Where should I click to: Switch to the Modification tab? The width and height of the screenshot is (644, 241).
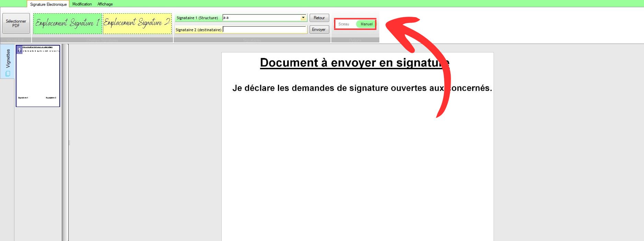(82, 4)
